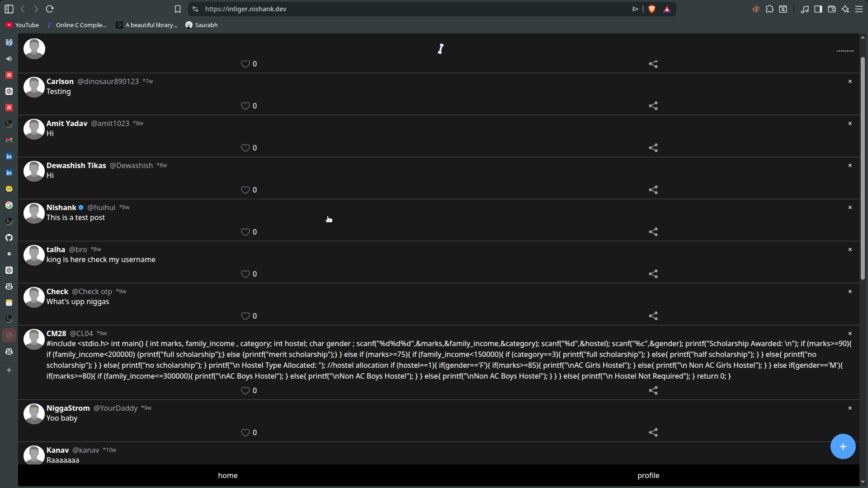This screenshot has height=488, width=868.
Task: Open profile tab
Action: (648, 475)
